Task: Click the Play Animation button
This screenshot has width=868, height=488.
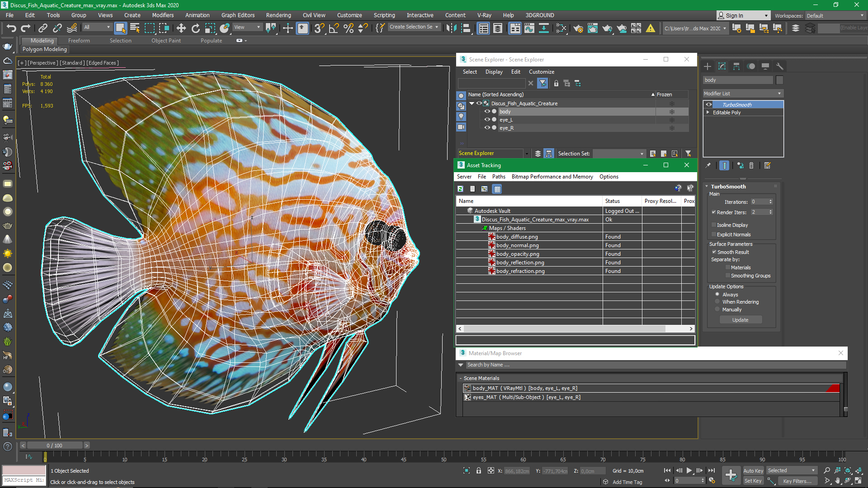Action: (x=689, y=470)
